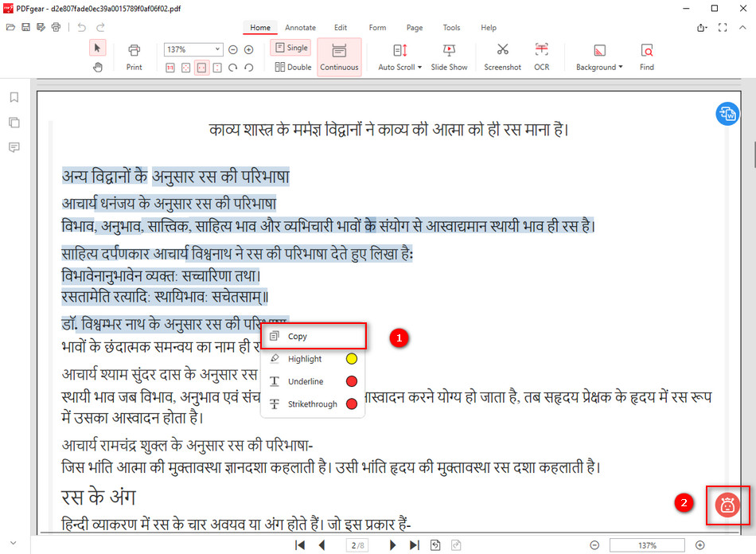This screenshot has width=756, height=554.
Task: Open the Help tab
Action: (488, 28)
